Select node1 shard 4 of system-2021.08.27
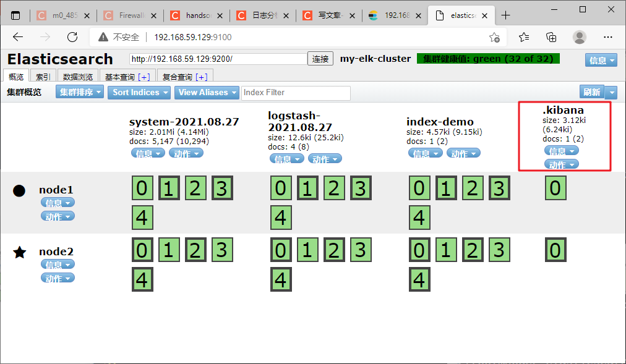The width and height of the screenshot is (626, 364). point(142,218)
